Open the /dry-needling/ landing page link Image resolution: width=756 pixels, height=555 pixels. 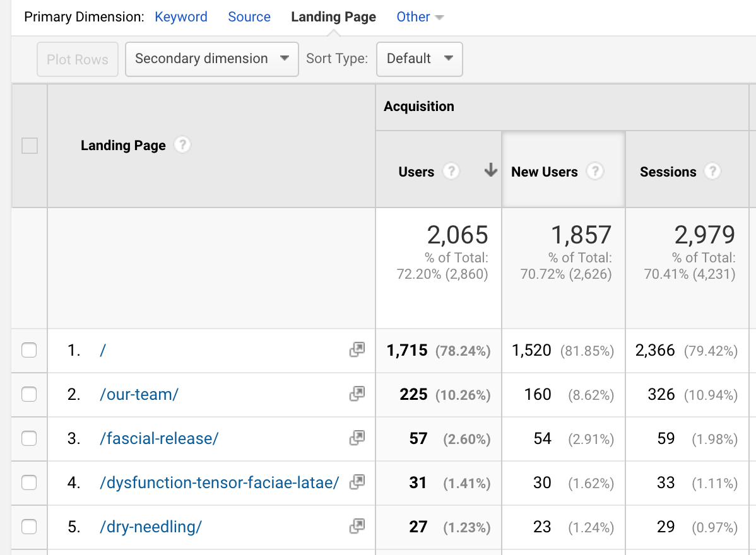(150, 527)
